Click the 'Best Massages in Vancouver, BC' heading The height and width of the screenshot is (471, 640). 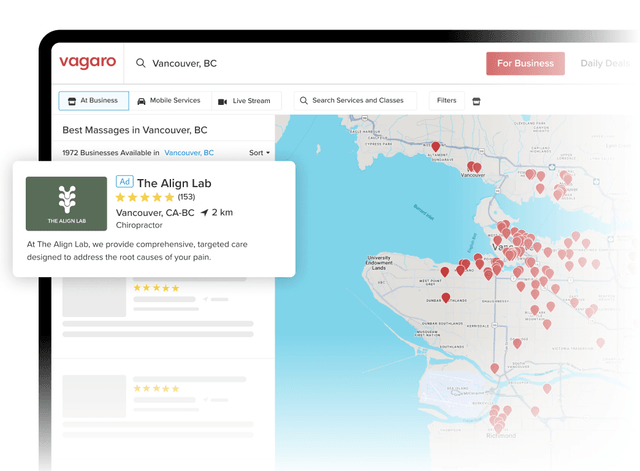135,130
